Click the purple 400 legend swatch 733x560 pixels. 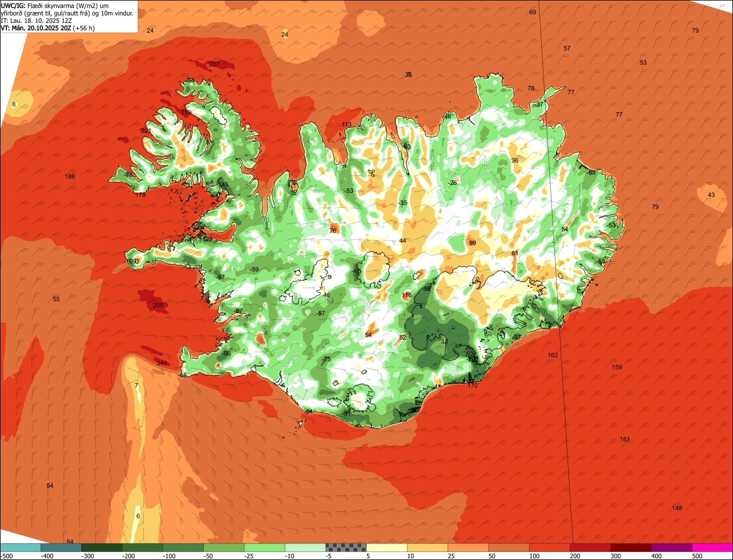[x=671, y=547]
